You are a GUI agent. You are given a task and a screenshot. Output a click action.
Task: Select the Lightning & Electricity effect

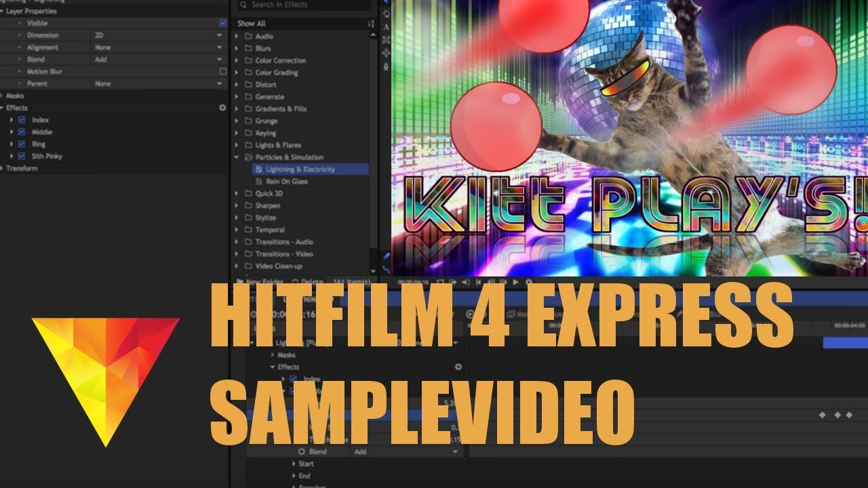click(x=300, y=169)
